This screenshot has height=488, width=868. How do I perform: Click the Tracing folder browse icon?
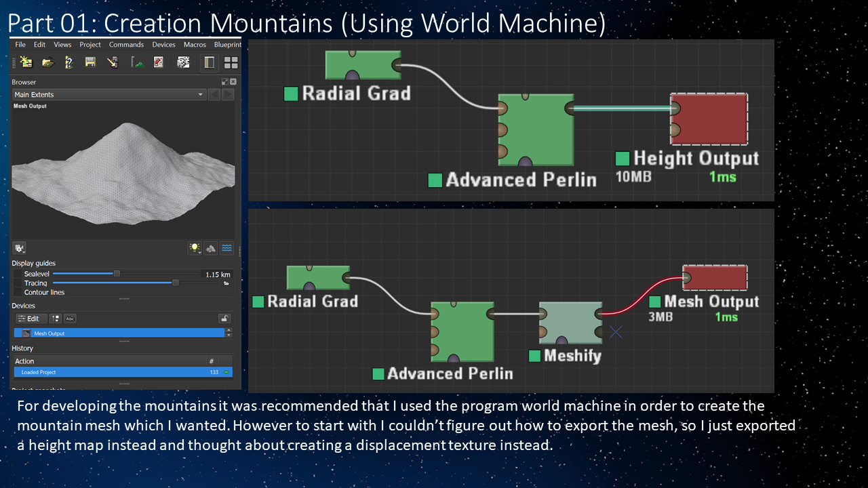click(226, 283)
